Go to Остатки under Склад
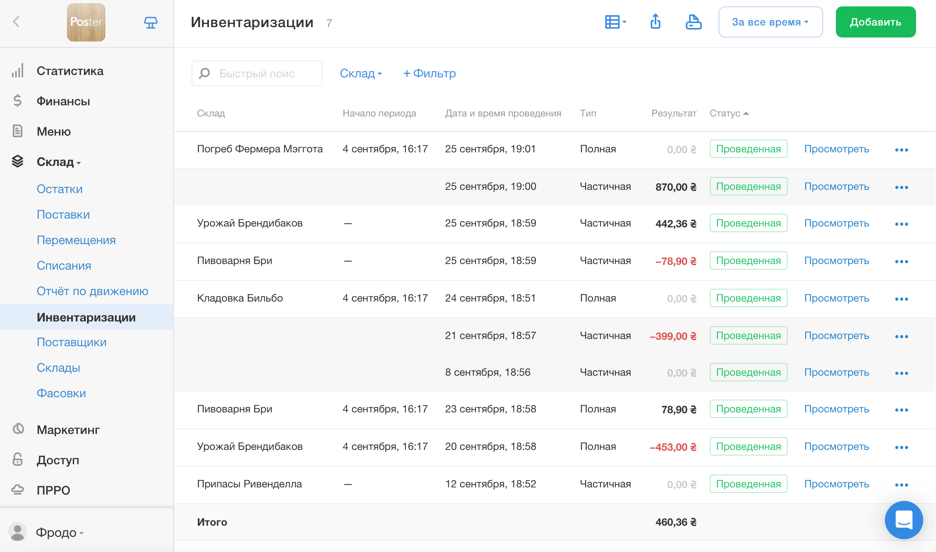936x552 pixels. (x=59, y=189)
